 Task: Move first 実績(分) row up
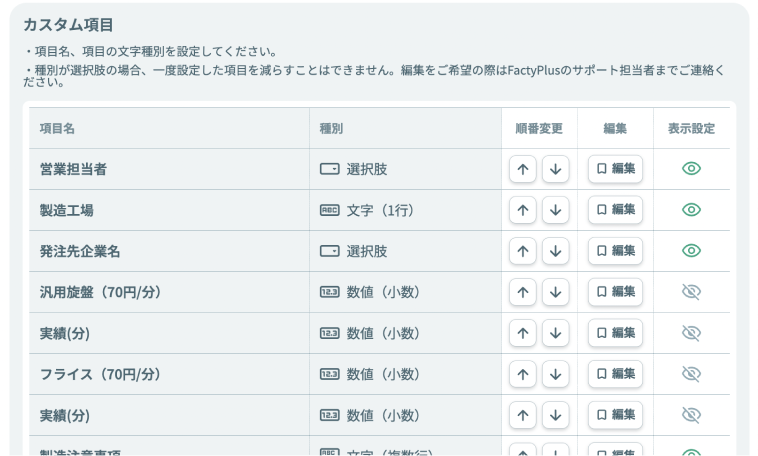(523, 333)
